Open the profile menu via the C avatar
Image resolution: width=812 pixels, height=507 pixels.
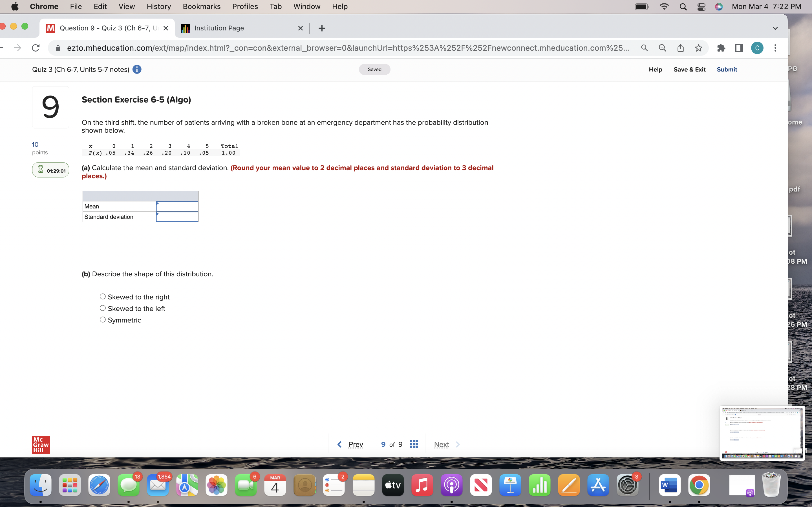[757, 48]
